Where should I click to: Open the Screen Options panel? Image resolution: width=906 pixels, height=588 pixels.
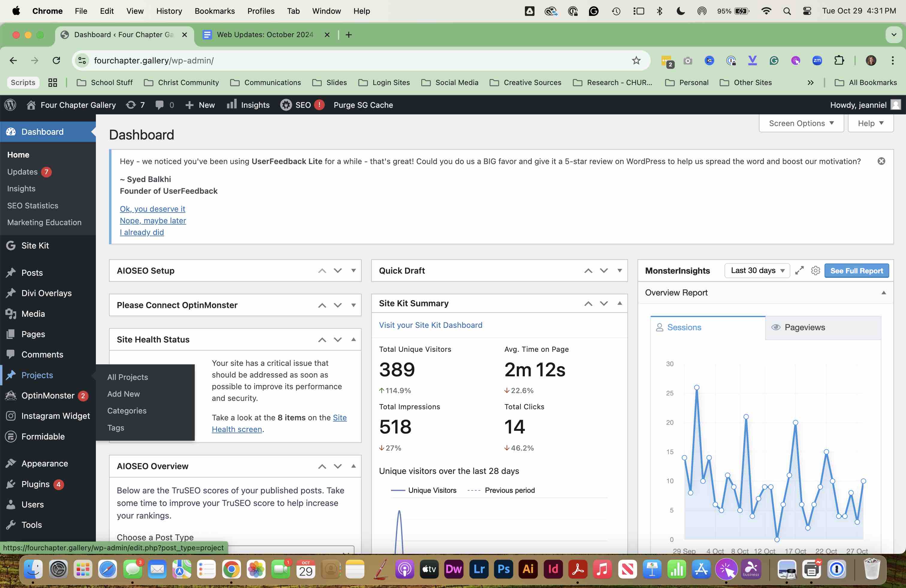(x=801, y=123)
